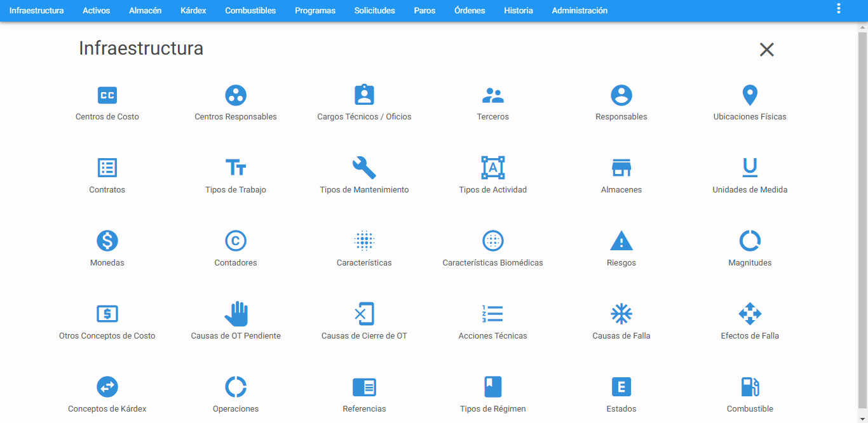Click the Centros de Costo label
The height and width of the screenshot is (423, 868).
coord(107,117)
